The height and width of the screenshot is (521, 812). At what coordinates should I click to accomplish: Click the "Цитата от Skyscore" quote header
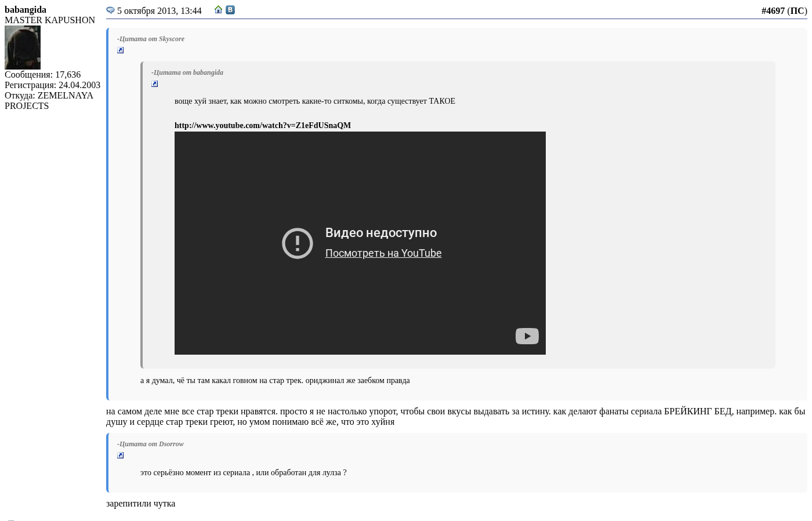[151, 39]
